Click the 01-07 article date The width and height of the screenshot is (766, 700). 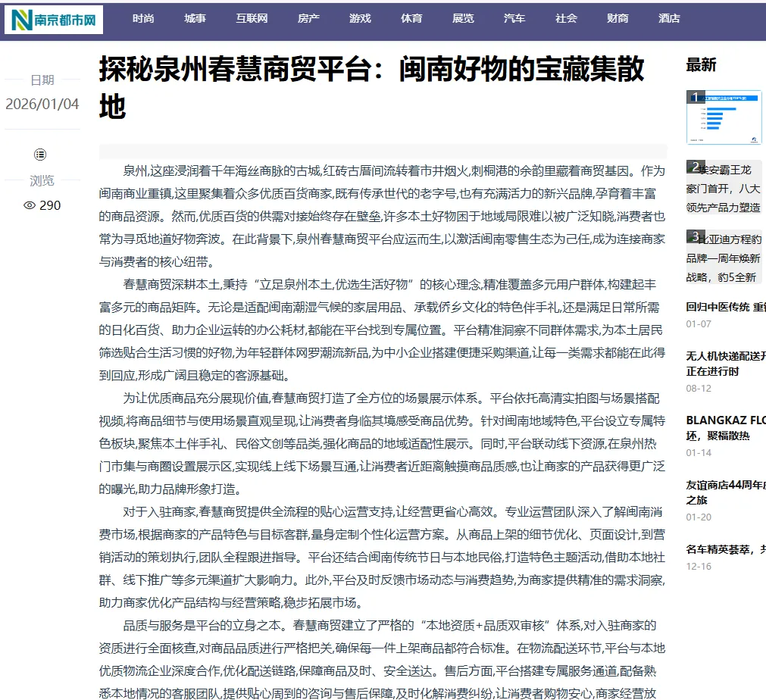(x=699, y=324)
